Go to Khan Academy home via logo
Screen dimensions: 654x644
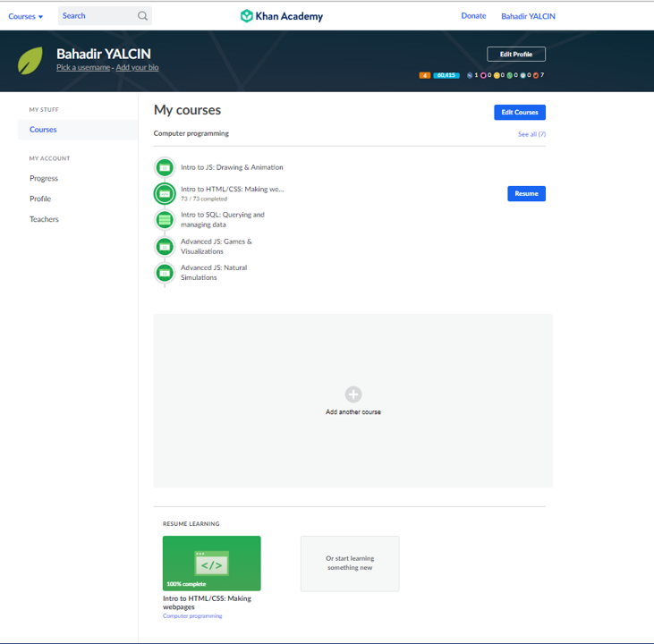pyautogui.click(x=282, y=16)
